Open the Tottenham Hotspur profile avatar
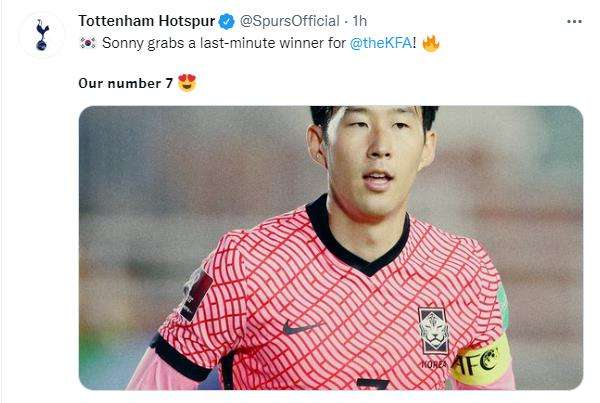 click(x=42, y=35)
